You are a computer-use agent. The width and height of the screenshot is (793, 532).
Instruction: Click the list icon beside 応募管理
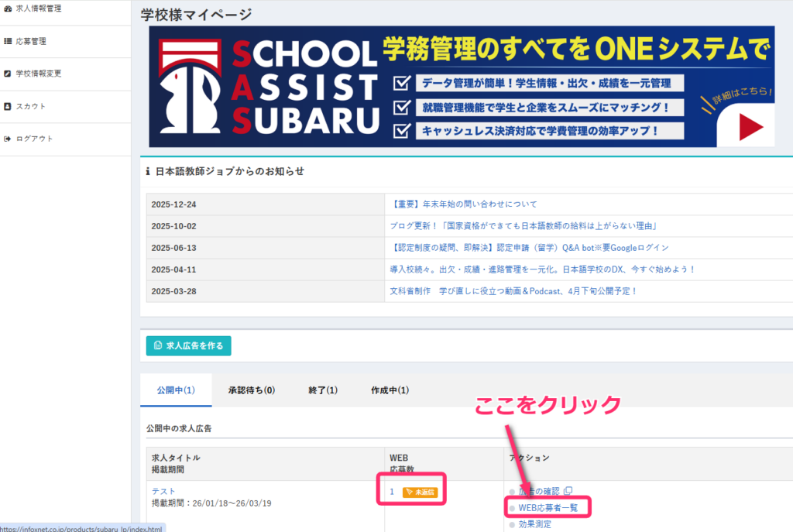click(8, 41)
